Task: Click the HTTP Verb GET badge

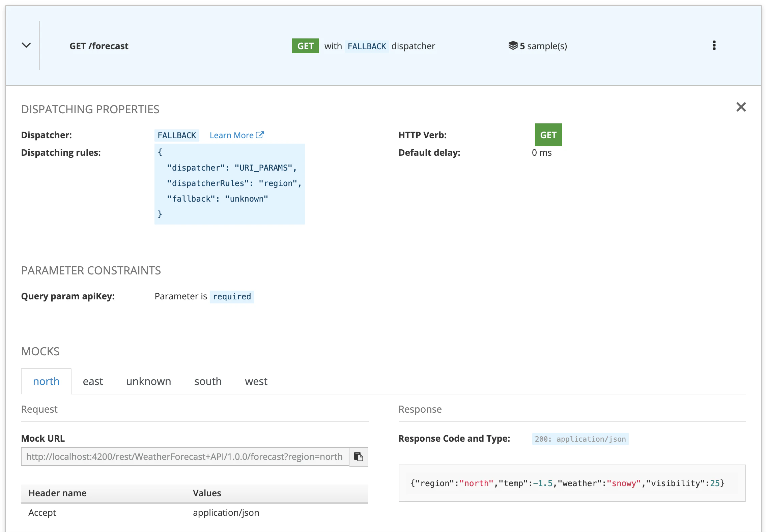Action: (x=548, y=135)
